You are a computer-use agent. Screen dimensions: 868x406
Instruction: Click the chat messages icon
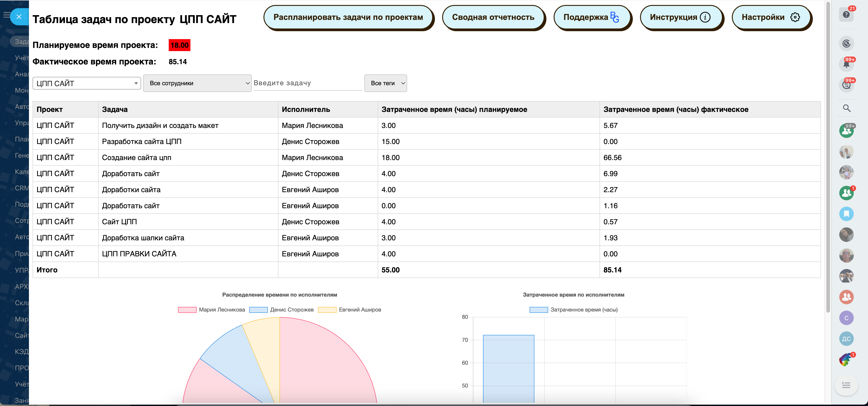(846, 85)
